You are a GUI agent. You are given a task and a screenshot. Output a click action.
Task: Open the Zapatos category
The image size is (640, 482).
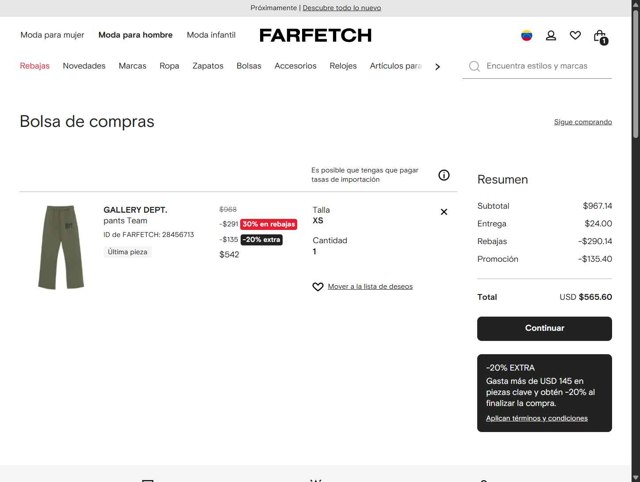(208, 66)
